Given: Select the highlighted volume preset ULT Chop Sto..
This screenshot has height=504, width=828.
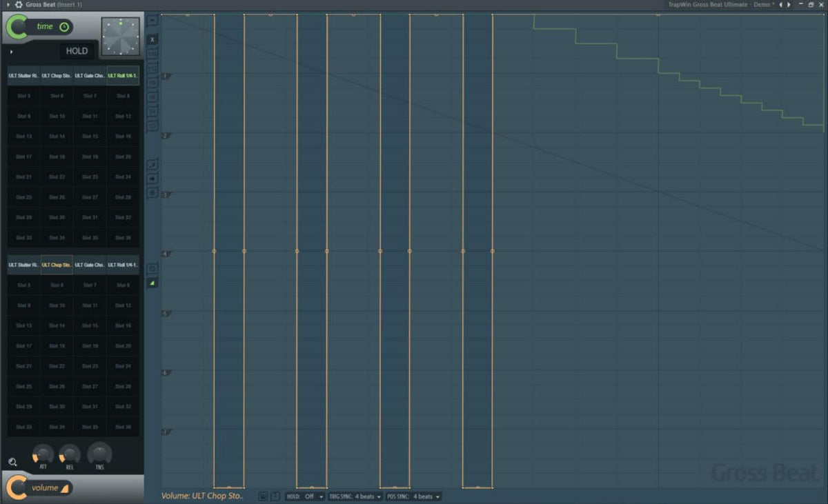Looking at the screenshot, I should coord(57,265).
